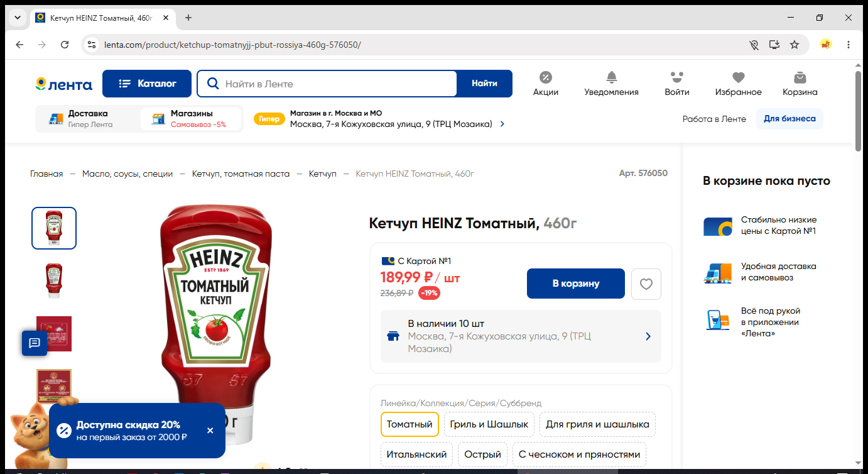Open the Каталог menu
Viewport: 868px width, 474px height.
148,84
